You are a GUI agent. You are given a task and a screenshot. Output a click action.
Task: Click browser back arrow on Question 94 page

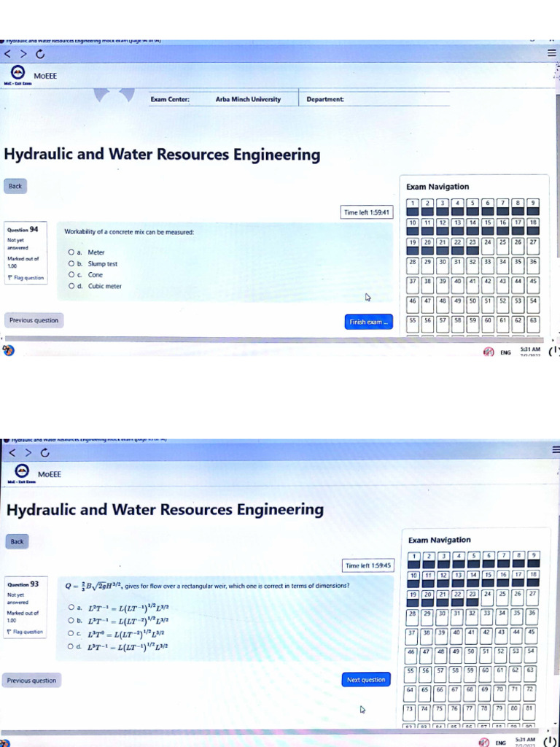[x=7, y=54]
